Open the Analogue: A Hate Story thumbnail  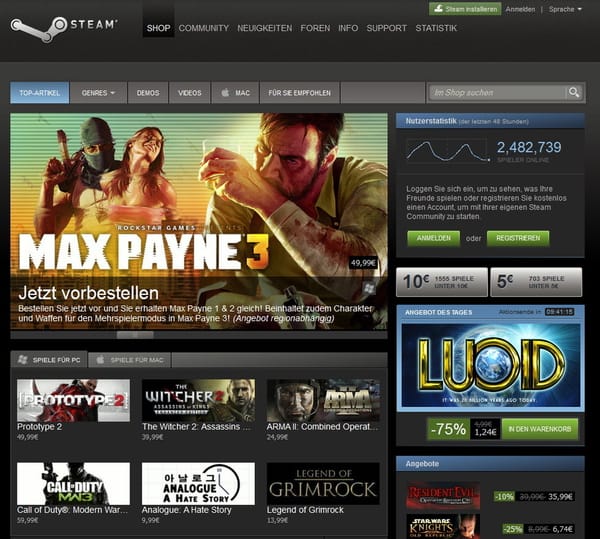pos(198,484)
